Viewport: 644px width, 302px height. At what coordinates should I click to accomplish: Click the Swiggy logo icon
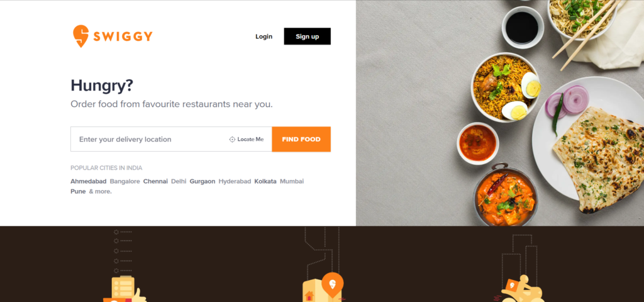click(80, 36)
